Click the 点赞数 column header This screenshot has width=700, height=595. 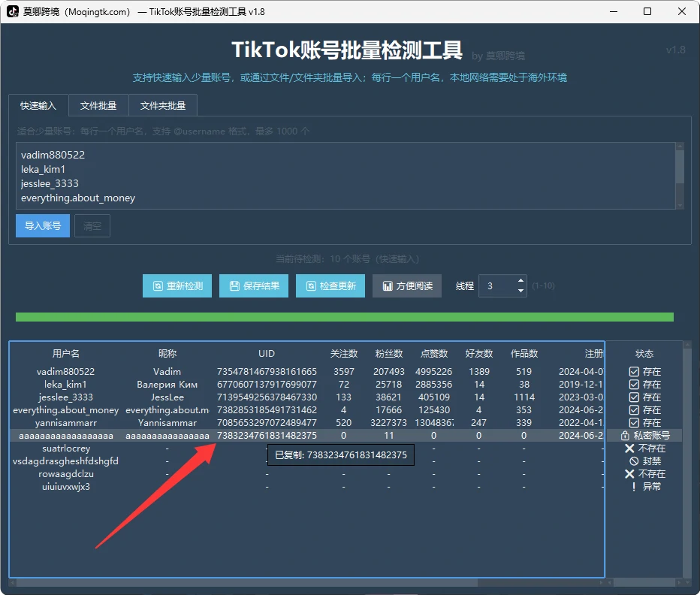point(434,354)
